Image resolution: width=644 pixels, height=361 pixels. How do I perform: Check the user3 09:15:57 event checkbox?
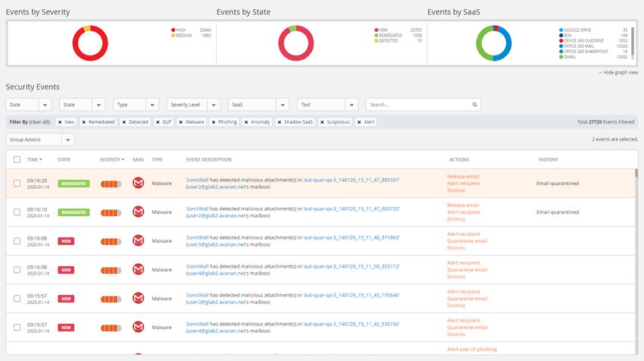point(17,299)
